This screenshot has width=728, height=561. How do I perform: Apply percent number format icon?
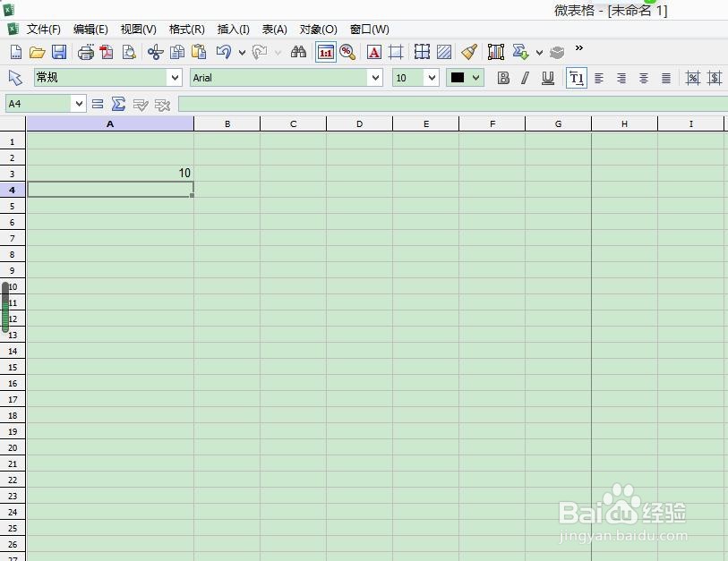692,78
